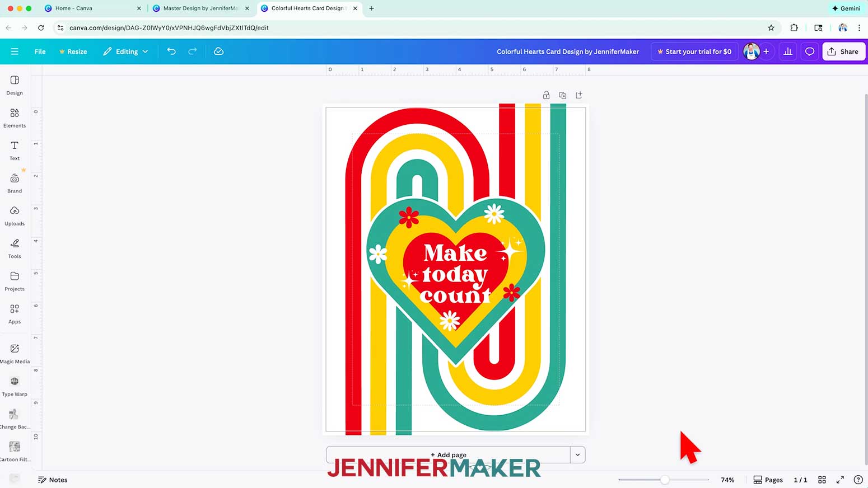Viewport: 868px width, 488px height.
Task: Close the Home - Canva tab
Action: (x=139, y=8)
